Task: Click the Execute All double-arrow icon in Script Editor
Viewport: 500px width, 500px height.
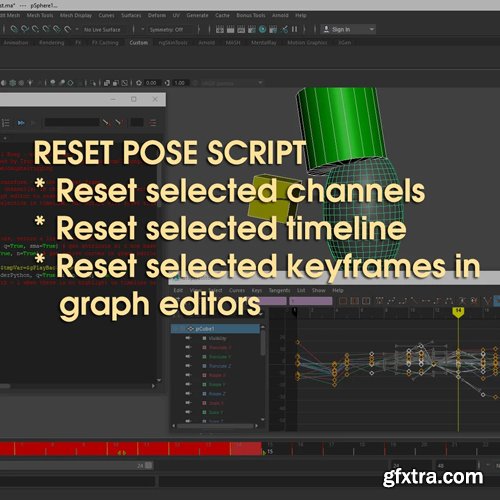Action: click(x=21, y=123)
